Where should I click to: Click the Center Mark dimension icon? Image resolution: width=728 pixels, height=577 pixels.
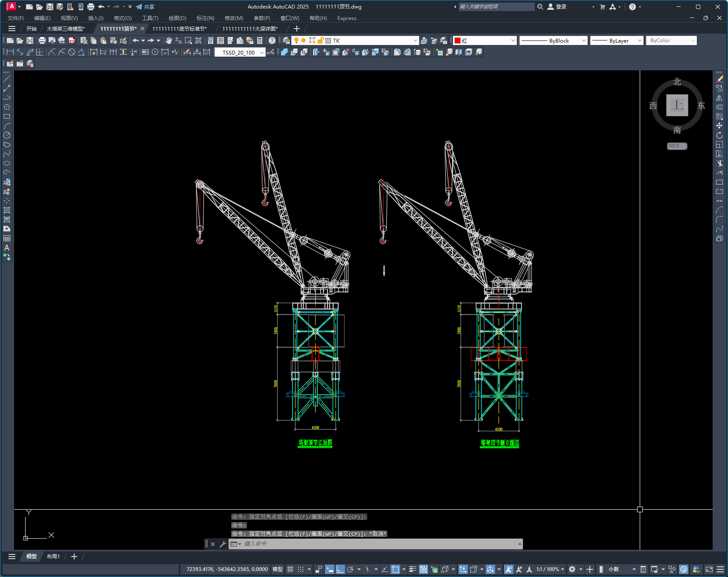[x=155, y=52]
